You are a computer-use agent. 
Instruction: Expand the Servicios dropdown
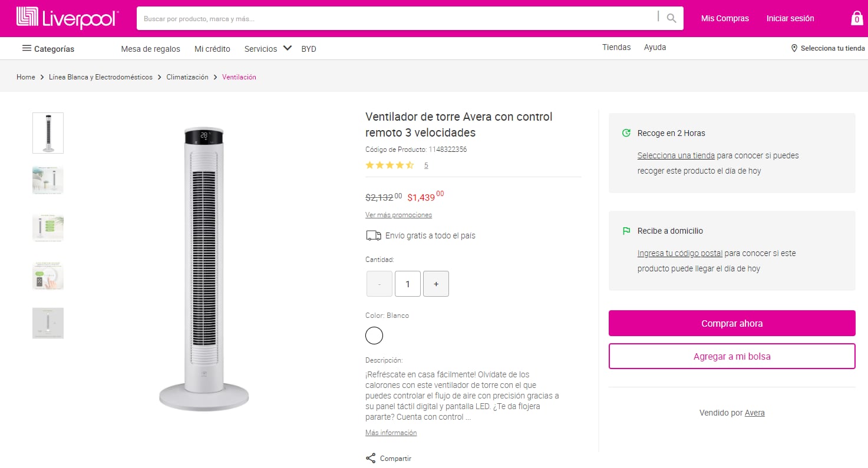(x=288, y=48)
